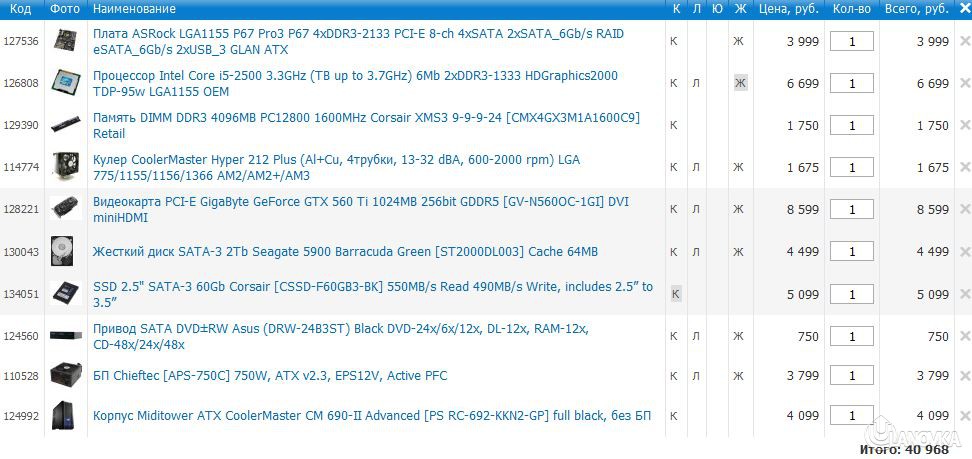This screenshot has width=972, height=459.
Task: Click the Цена, руб. column header
Action: [x=788, y=9]
